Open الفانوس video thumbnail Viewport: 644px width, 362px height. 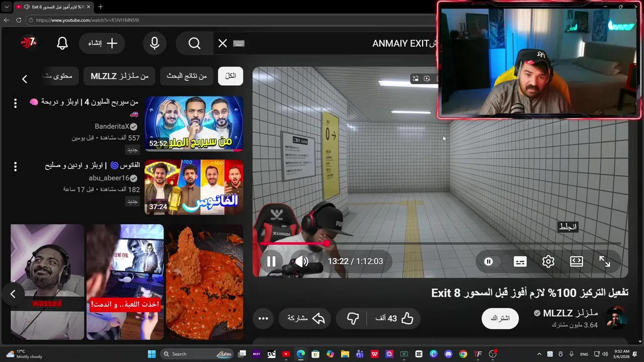(194, 187)
